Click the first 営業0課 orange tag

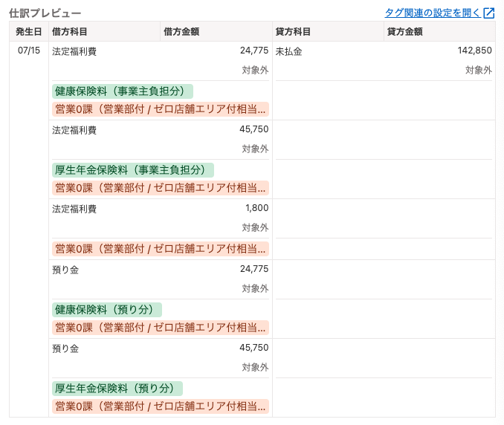(x=161, y=109)
